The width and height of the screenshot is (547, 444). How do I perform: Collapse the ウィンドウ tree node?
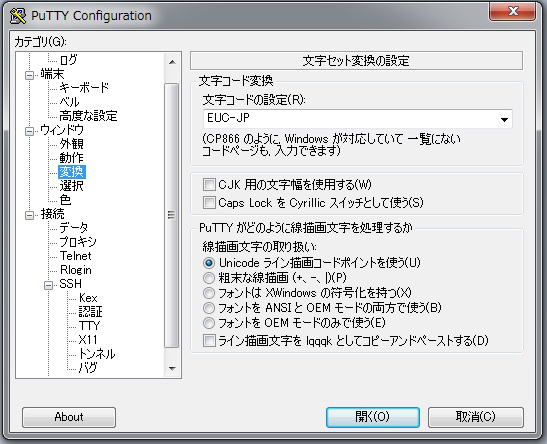click(x=30, y=131)
